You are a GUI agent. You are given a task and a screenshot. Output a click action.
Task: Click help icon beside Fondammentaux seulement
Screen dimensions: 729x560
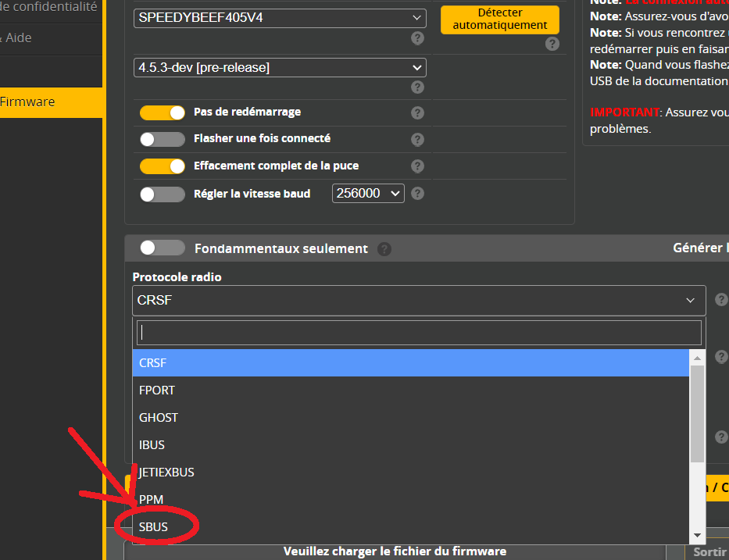(384, 249)
